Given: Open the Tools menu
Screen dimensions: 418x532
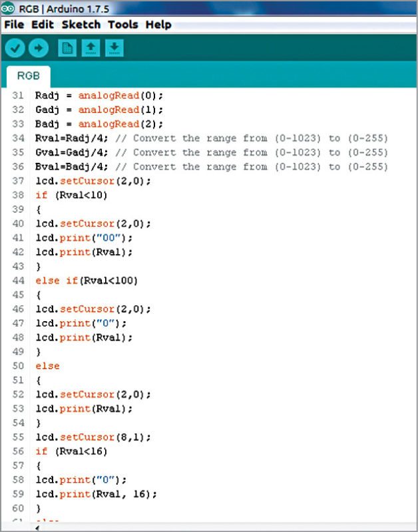Looking at the screenshot, I should pos(122,25).
